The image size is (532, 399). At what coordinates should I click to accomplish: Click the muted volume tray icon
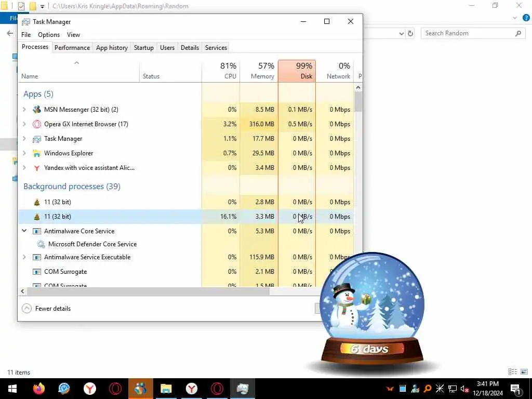464,389
